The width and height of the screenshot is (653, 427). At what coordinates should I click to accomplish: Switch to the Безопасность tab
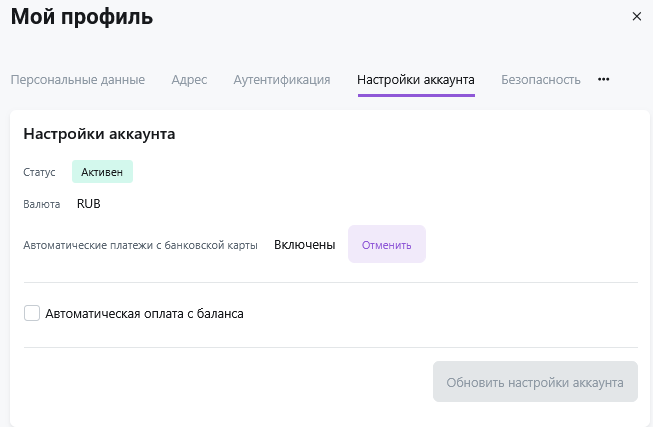[x=541, y=80]
